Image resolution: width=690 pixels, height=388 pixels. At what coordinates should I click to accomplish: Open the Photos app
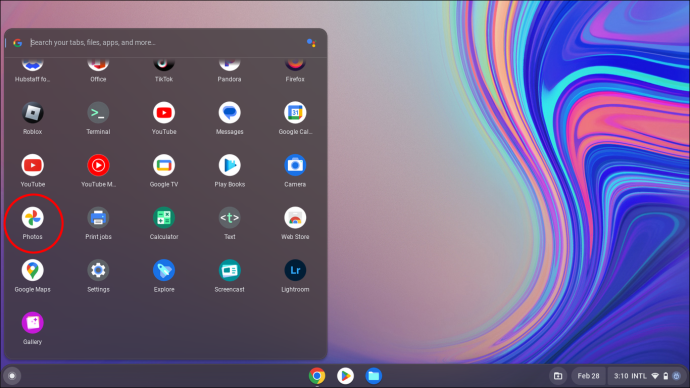pos(33,218)
